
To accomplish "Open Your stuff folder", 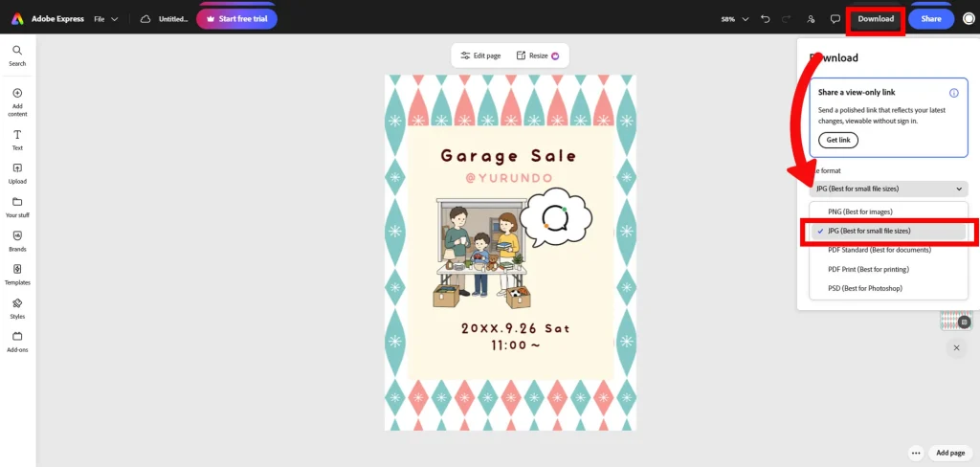I will 17,208.
